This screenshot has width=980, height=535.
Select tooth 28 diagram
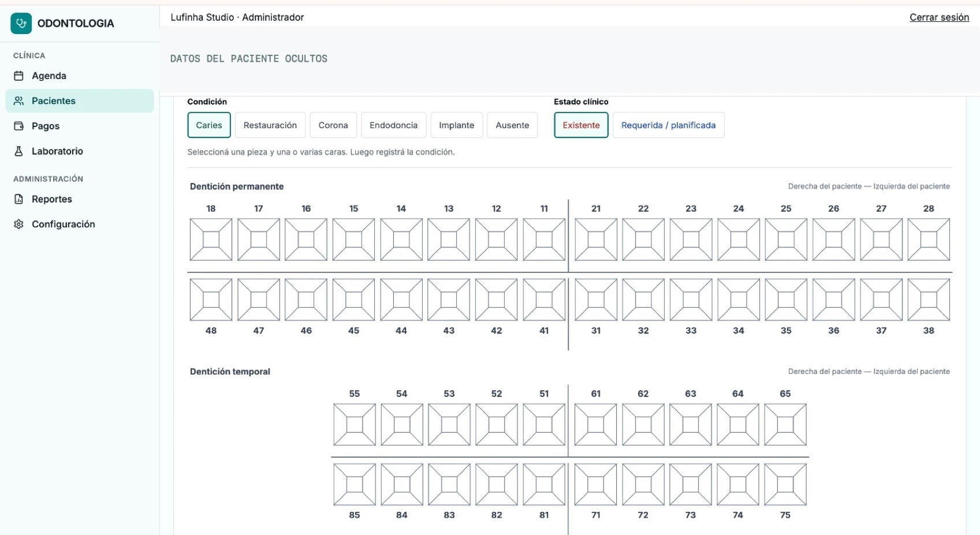click(929, 240)
